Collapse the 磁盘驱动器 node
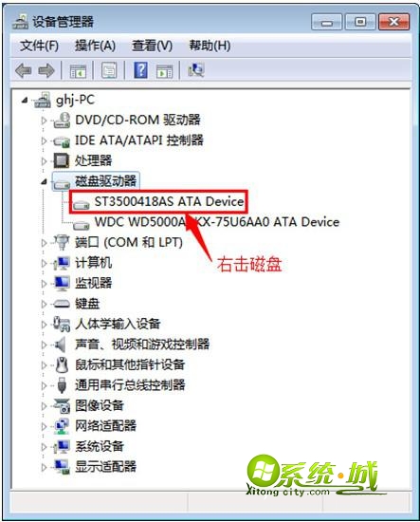420x522 pixels. click(x=44, y=182)
